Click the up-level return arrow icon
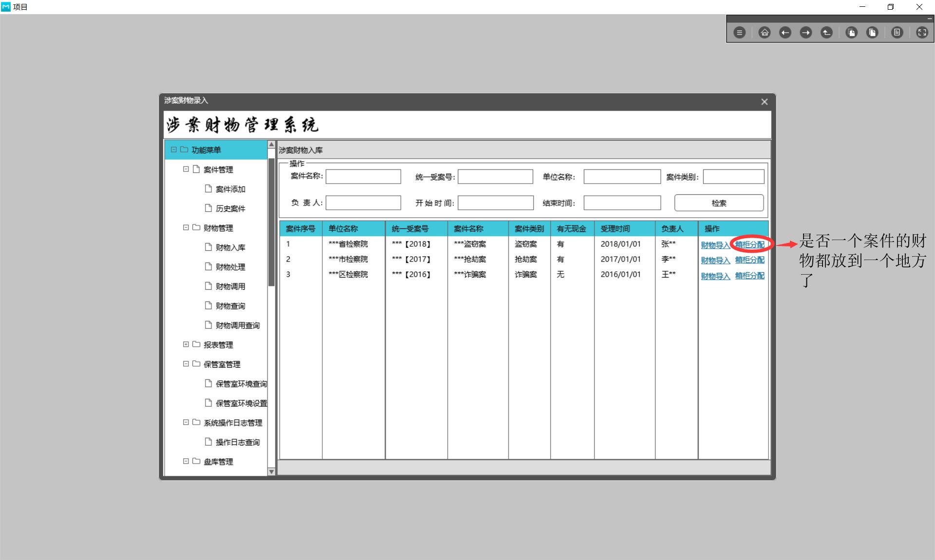935x560 pixels. click(826, 33)
